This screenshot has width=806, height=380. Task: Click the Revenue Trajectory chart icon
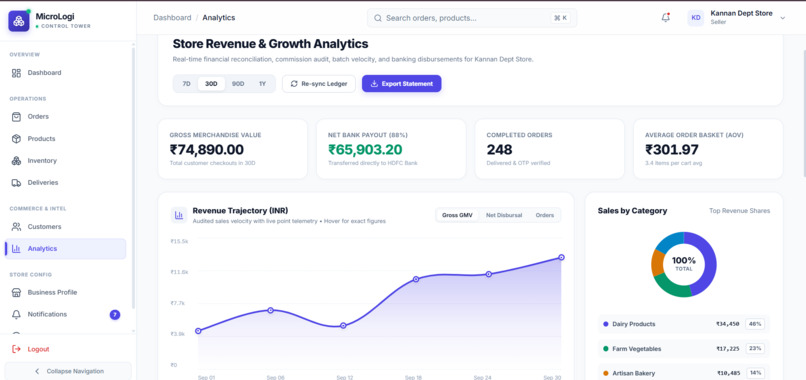pyautogui.click(x=179, y=215)
